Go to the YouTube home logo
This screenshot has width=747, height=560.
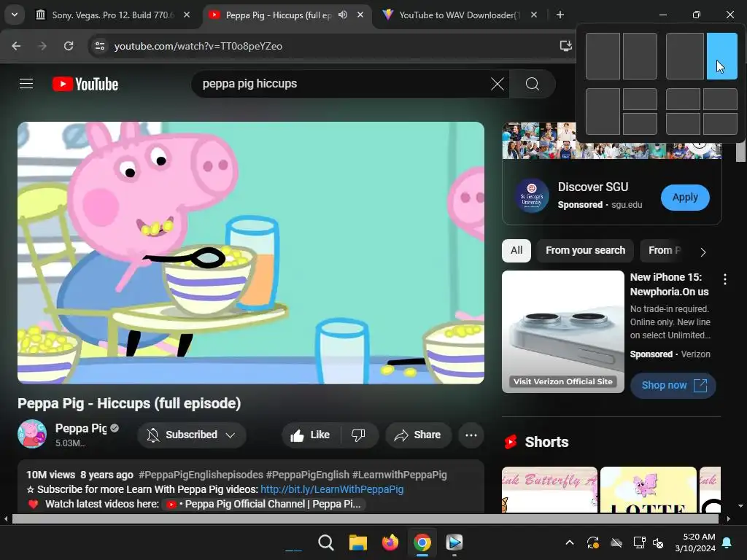[85, 85]
